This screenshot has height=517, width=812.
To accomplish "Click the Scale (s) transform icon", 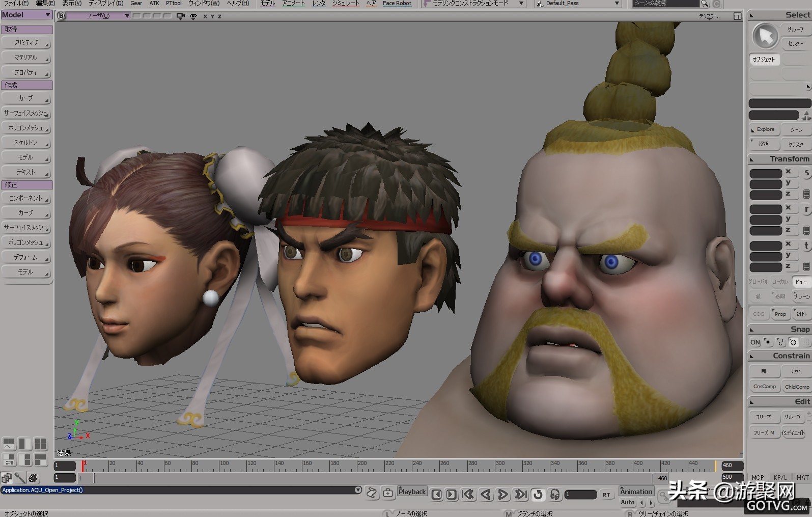I will (x=806, y=173).
